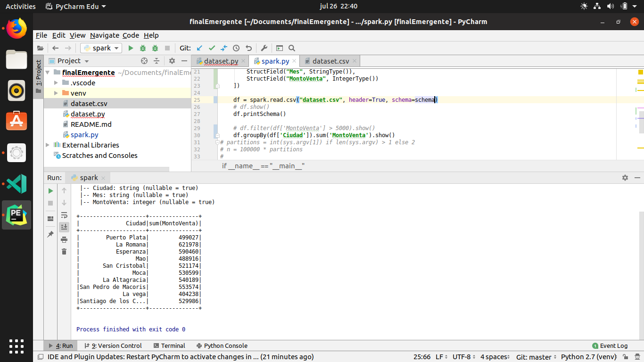Push commits using the Git push icon
The height and width of the screenshot is (362, 644).
click(x=223, y=48)
